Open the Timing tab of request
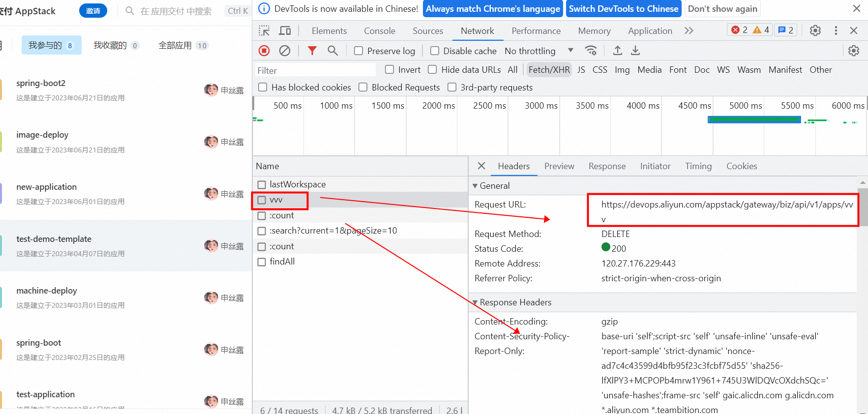 698,166
